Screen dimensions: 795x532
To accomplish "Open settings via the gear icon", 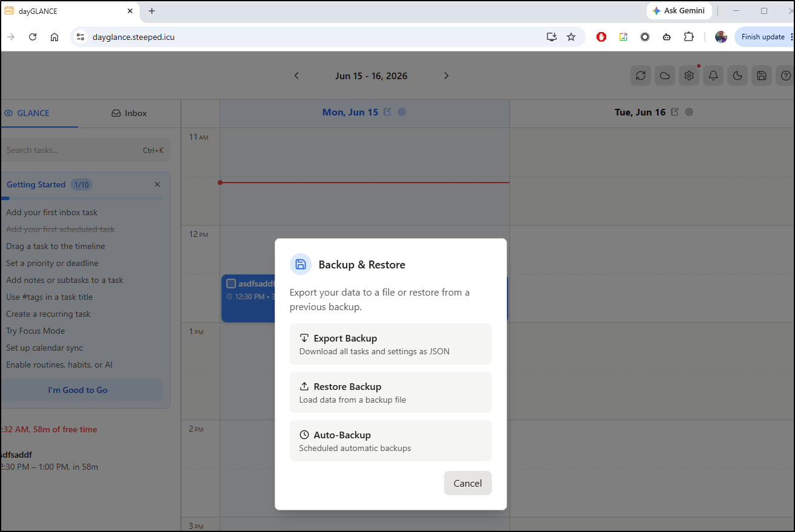I will pyautogui.click(x=689, y=76).
